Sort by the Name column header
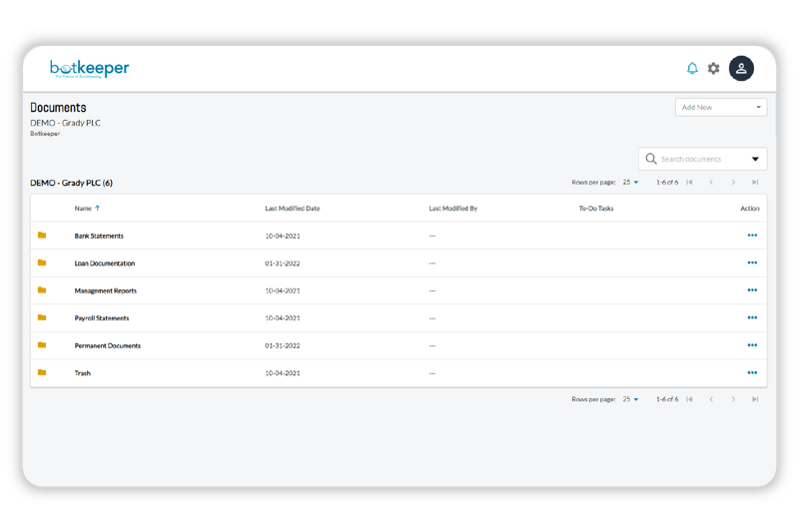Viewport: 799px width, 532px height. point(83,209)
